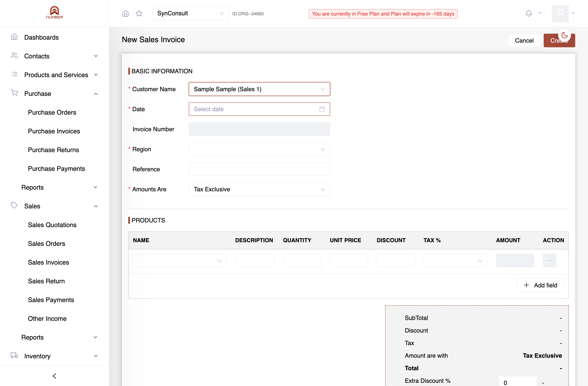Expand Products and Services menu
The height and width of the screenshot is (386, 588).
(54, 75)
